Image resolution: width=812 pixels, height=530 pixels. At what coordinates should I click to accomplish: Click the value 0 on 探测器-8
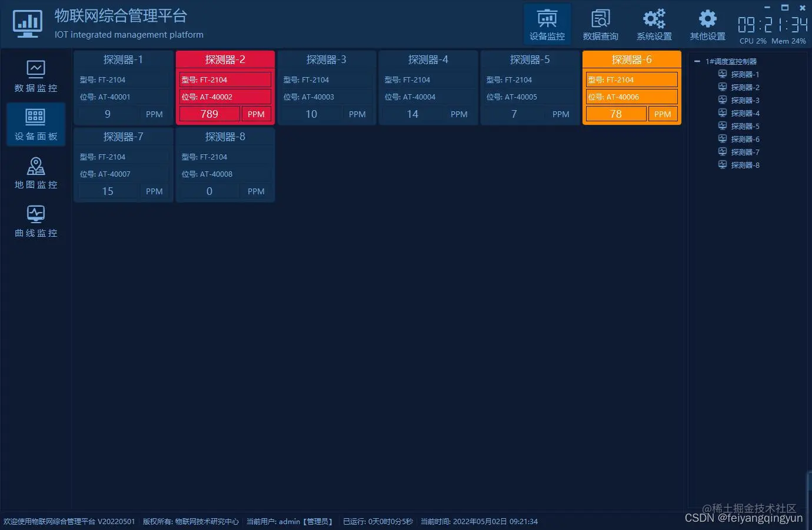point(209,191)
